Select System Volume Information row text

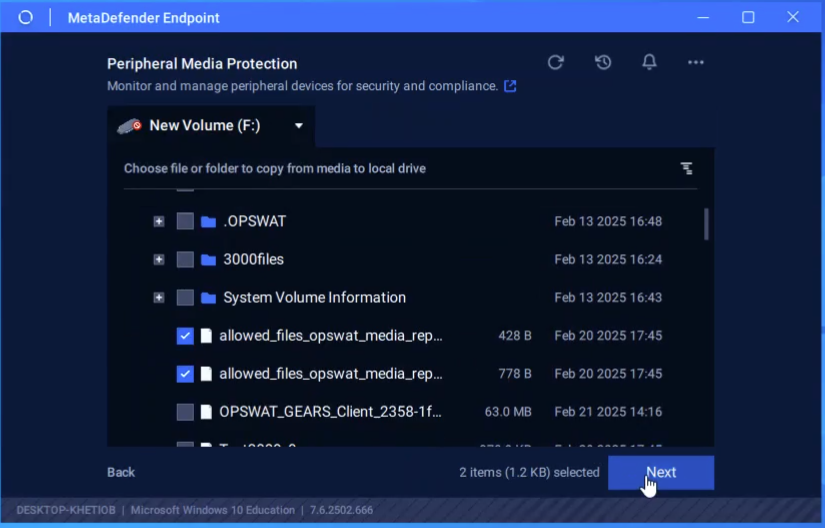[x=315, y=298]
